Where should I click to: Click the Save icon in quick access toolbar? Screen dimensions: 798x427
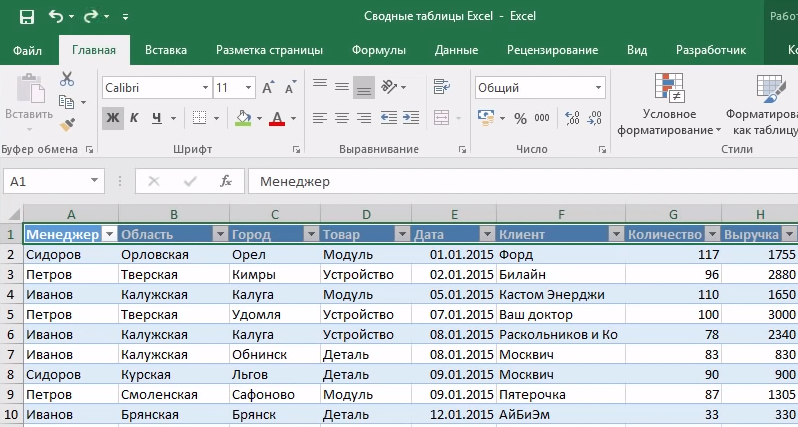pyautogui.click(x=26, y=17)
